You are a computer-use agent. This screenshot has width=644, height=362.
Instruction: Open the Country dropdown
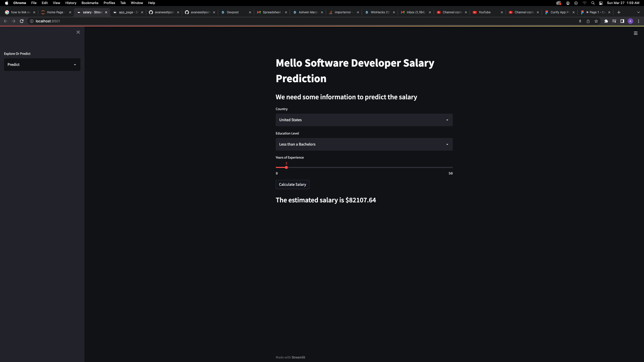click(364, 120)
